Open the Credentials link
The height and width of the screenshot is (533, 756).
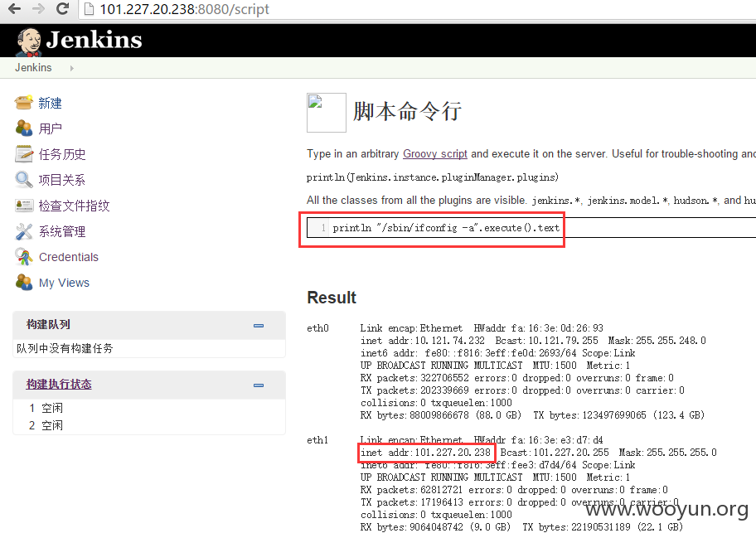[x=69, y=257]
